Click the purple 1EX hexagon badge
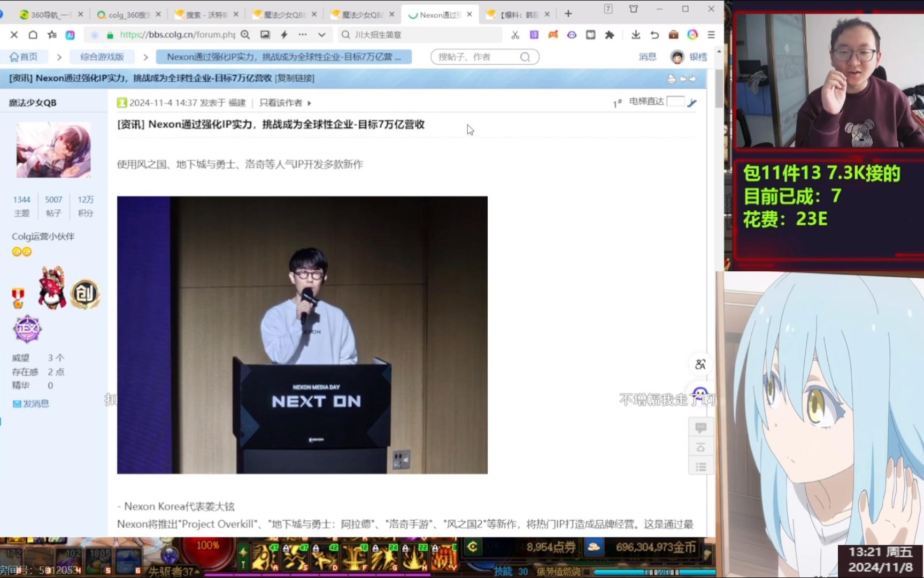 pos(27,329)
